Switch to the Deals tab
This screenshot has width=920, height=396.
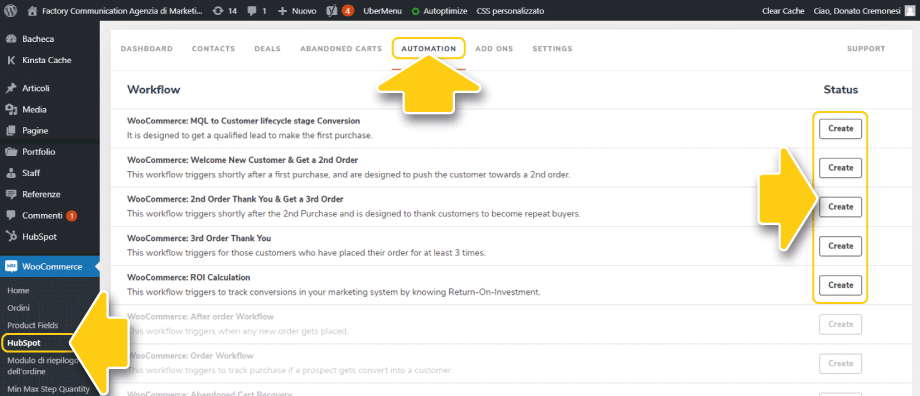(x=268, y=49)
